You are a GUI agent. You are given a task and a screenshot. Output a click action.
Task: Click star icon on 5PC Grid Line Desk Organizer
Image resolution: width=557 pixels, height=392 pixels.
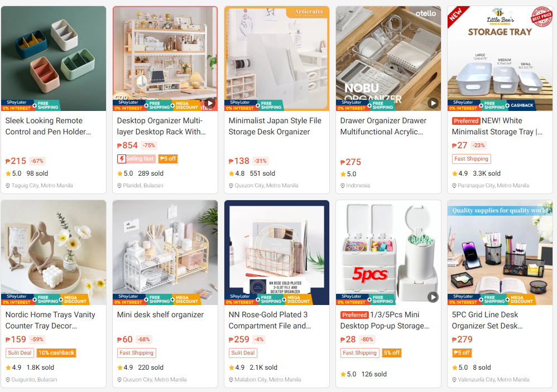tap(455, 367)
